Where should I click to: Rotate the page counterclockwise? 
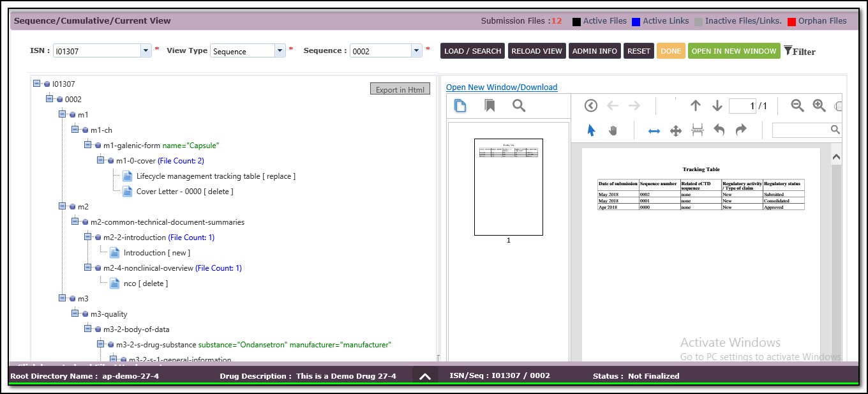point(719,130)
